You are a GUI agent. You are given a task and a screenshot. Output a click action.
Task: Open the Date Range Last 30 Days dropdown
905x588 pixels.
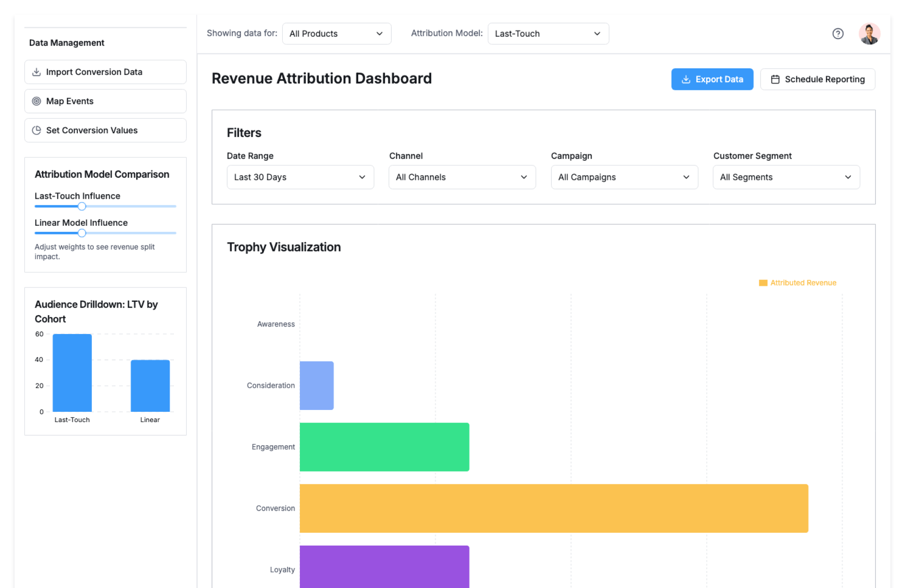click(x=300, y=177)
